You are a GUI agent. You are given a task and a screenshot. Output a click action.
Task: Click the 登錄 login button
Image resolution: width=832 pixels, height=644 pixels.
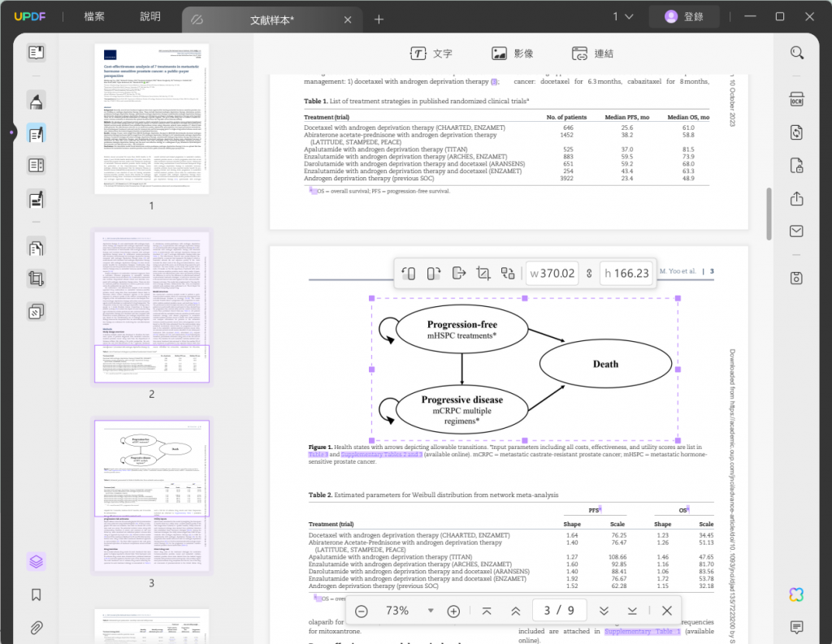[x=684, y=16]
